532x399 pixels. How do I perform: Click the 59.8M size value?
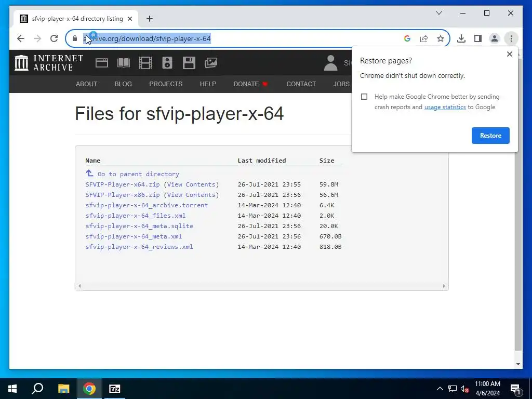(328, 184)
